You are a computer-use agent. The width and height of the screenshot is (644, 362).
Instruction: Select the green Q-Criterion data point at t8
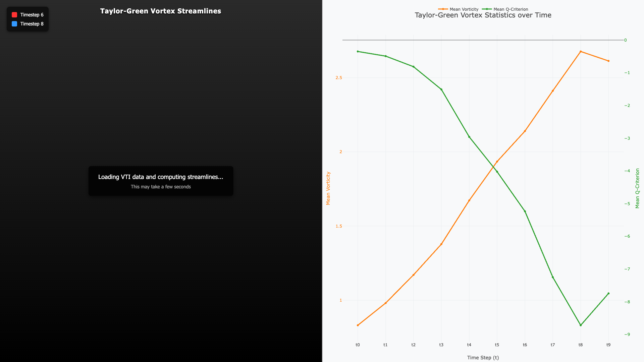581,325
